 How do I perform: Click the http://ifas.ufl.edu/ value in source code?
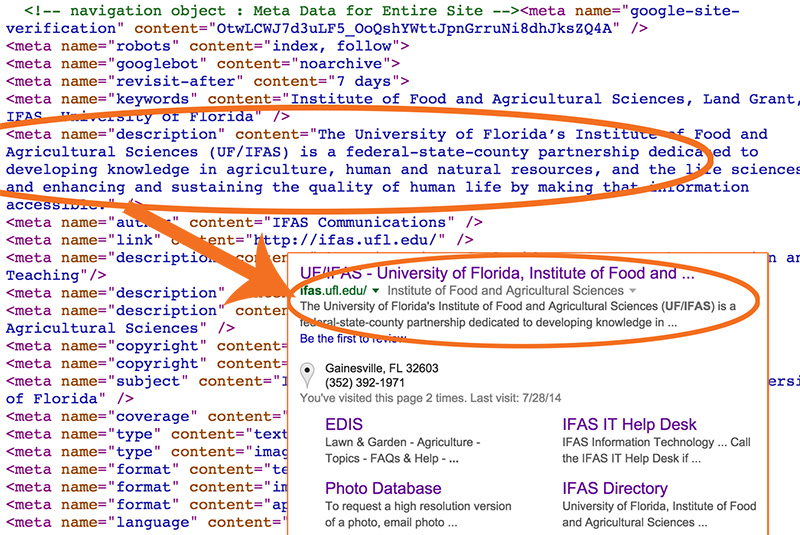coord(349,240)
